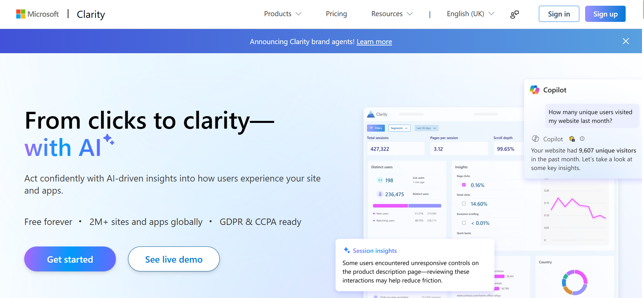Image resolution: width=644 pixels, height=298 pixels.
Task: Click the Country donut chart
Action: (x=575, y=282)
